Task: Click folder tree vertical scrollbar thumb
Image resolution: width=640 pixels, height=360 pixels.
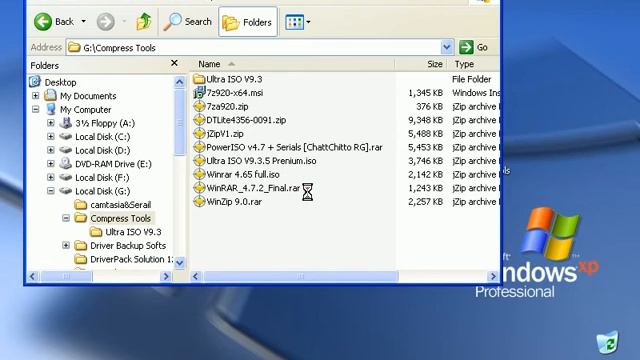Action: (180, 122)
